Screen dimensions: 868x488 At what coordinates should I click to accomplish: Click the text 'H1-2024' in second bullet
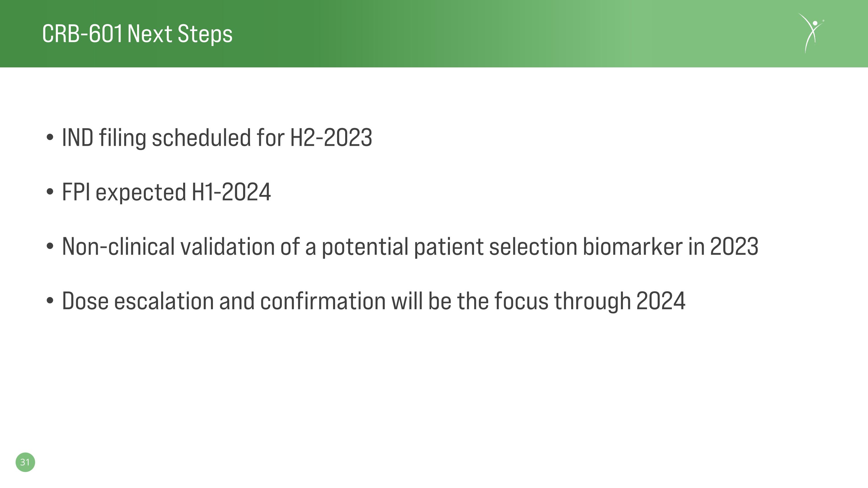pyautogui.click(x=231, y=192)
